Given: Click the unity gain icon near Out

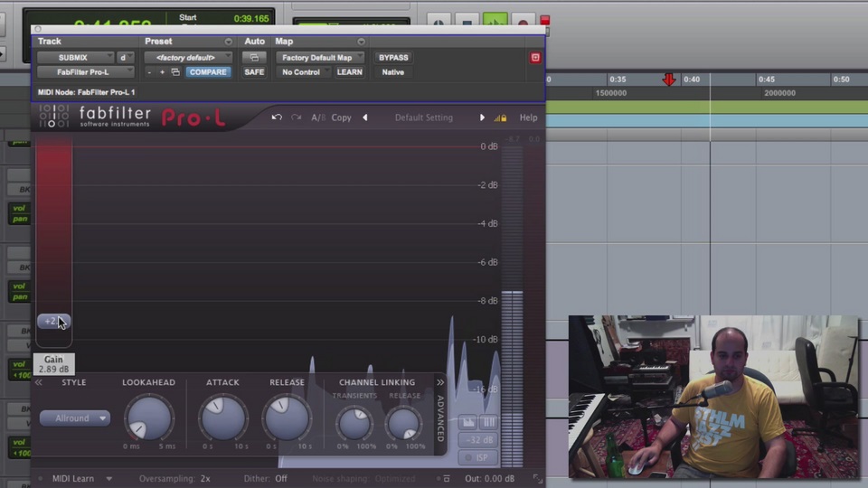Looking at the screenshot, I should 446,479.
